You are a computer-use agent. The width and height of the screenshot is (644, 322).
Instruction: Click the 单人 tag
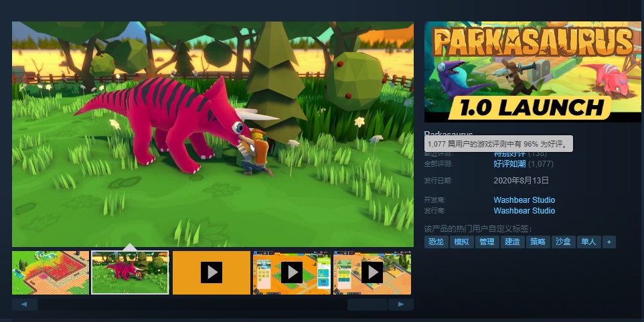click(x=588, y=242)
